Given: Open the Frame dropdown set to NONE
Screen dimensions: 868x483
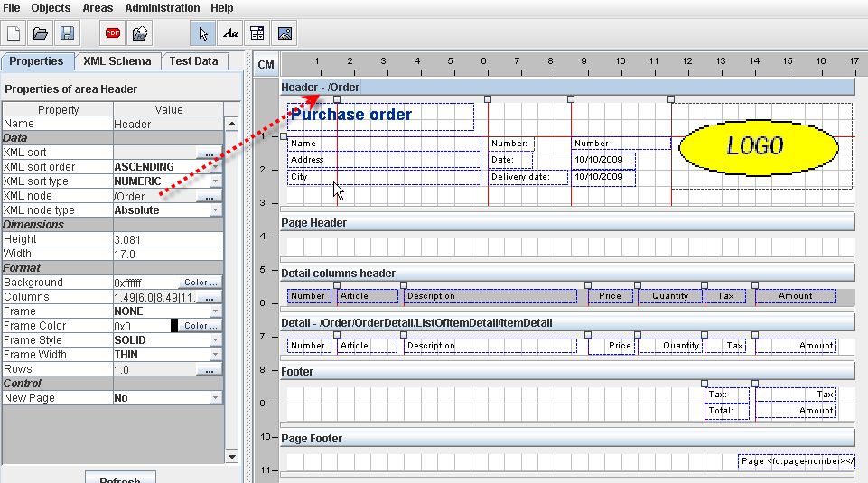Looking at the screenshot, I should tap(216, 311).
